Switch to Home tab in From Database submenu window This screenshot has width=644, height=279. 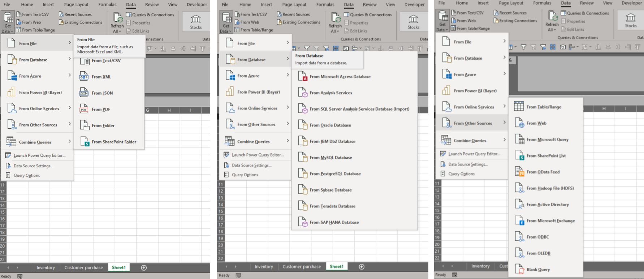pos(245,5)
